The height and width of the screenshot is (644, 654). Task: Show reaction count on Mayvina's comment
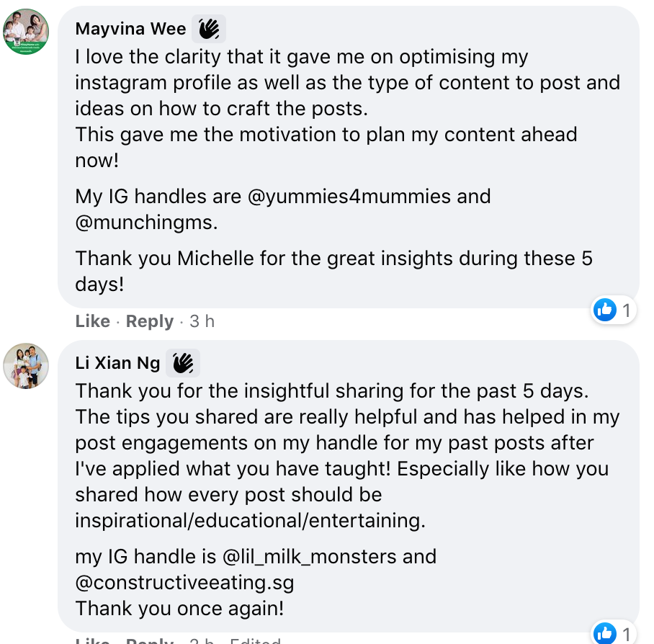pos(626,310)
